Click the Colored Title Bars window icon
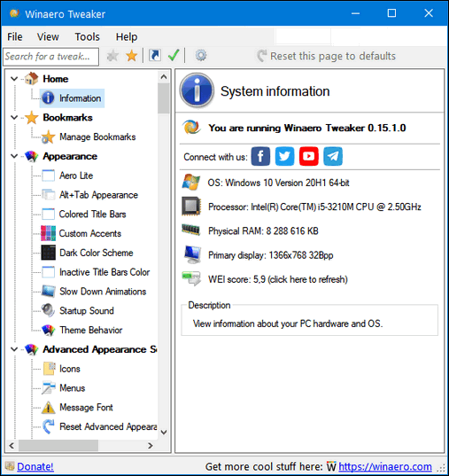 (48, 214)
